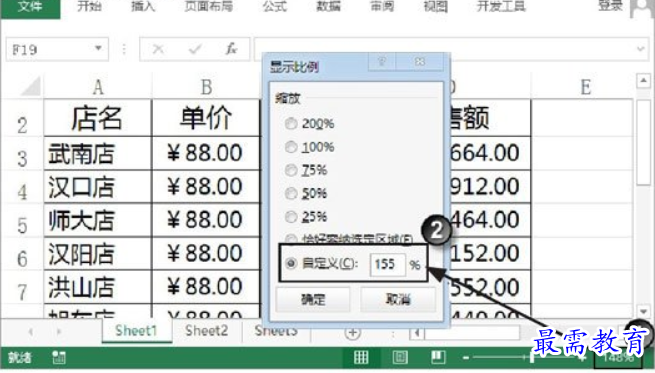
Task: Select column A header
Action: click(98, 87)
